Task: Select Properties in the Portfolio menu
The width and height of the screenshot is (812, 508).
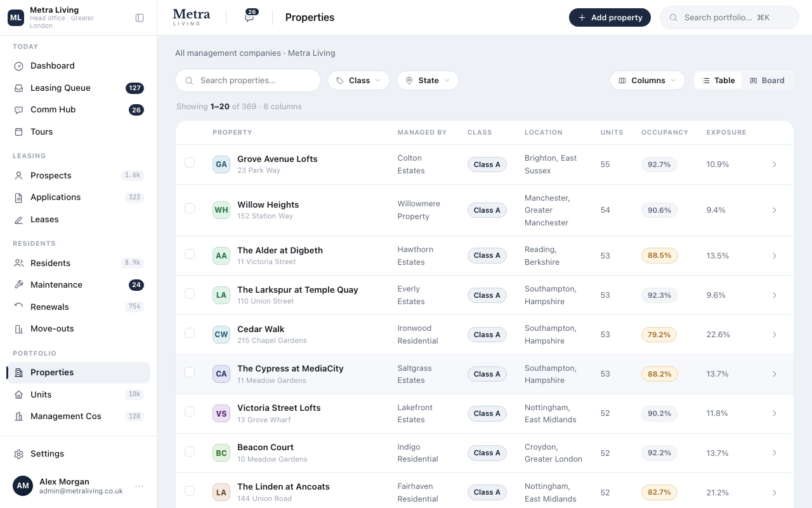Action: point(79,373)
